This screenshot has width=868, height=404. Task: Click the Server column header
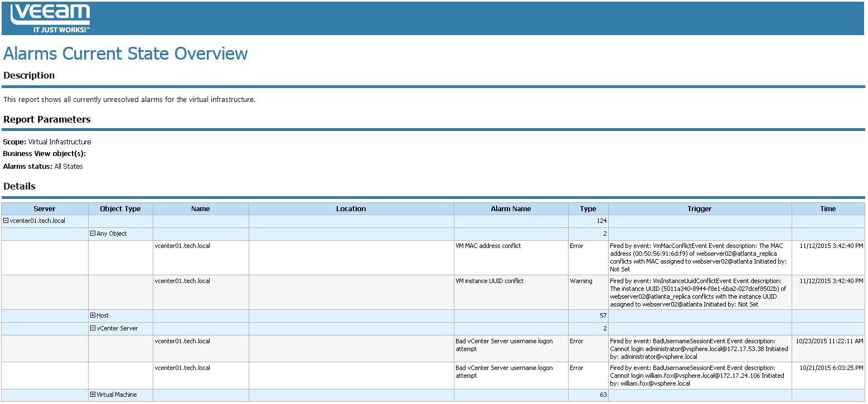coord(45,209)
